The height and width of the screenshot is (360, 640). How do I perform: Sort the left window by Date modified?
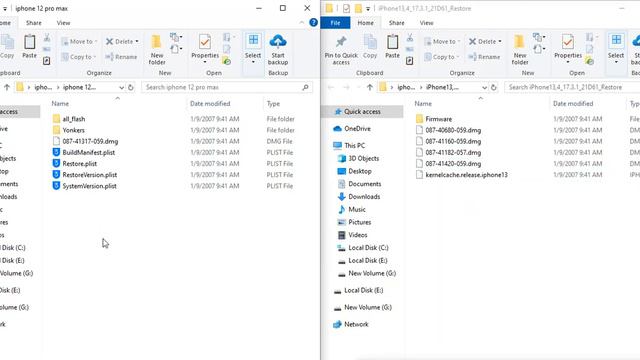(x=210, y=104)
